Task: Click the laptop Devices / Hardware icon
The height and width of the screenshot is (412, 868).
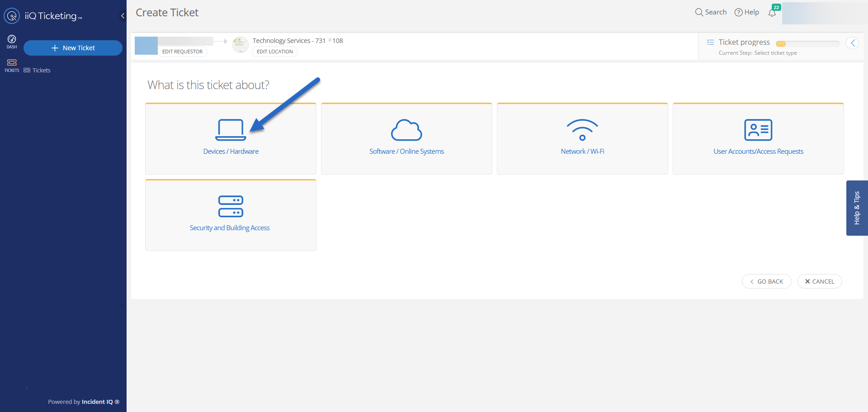Action: tap(231, 130)
